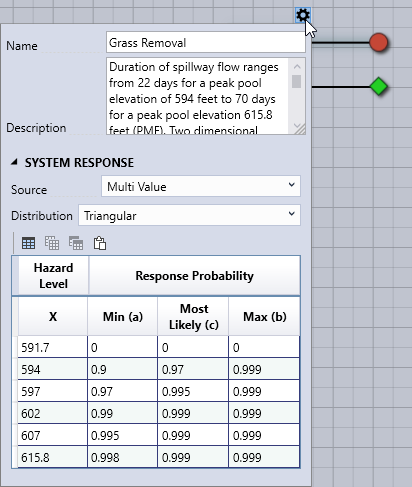
Task: Click the gear settings icon
Action: [x=303, y=15]
